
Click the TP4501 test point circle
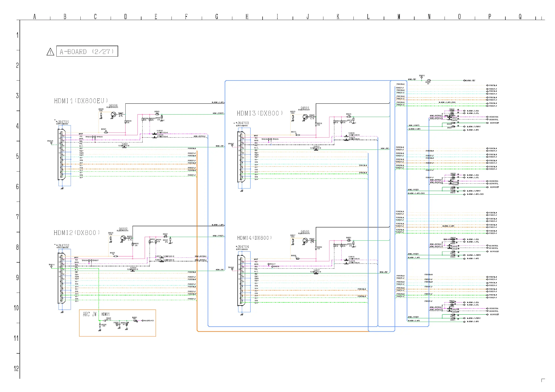coord(421,78)
